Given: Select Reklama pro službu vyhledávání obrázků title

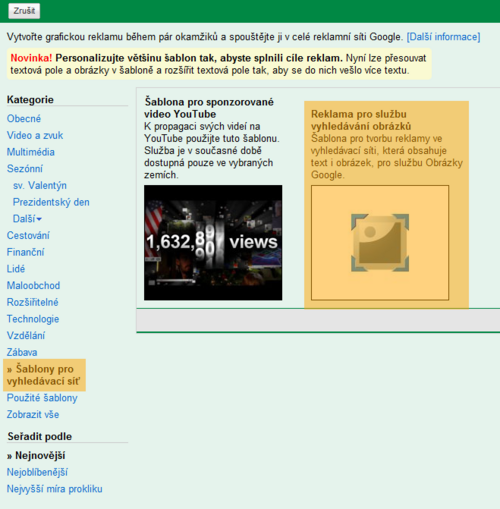Looking at the screenshot, I should click(361, 120).
